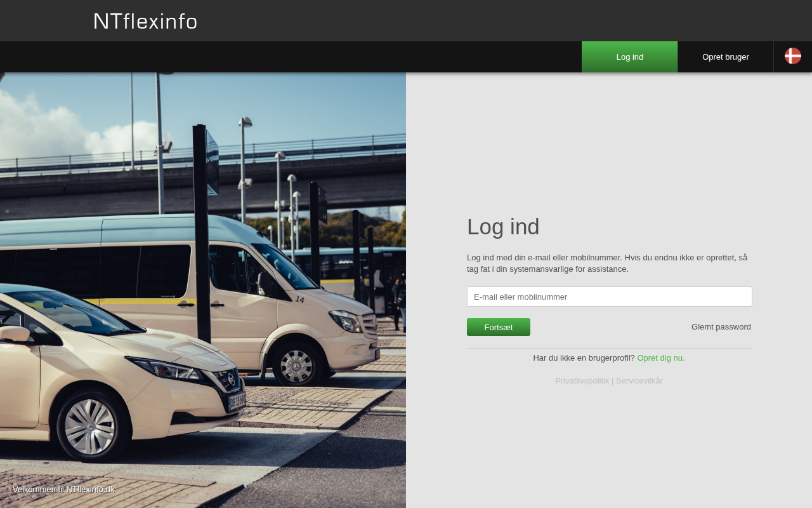Focus the E-mail eller mobilnummer field
812x508 pixels.
(610, 297)
